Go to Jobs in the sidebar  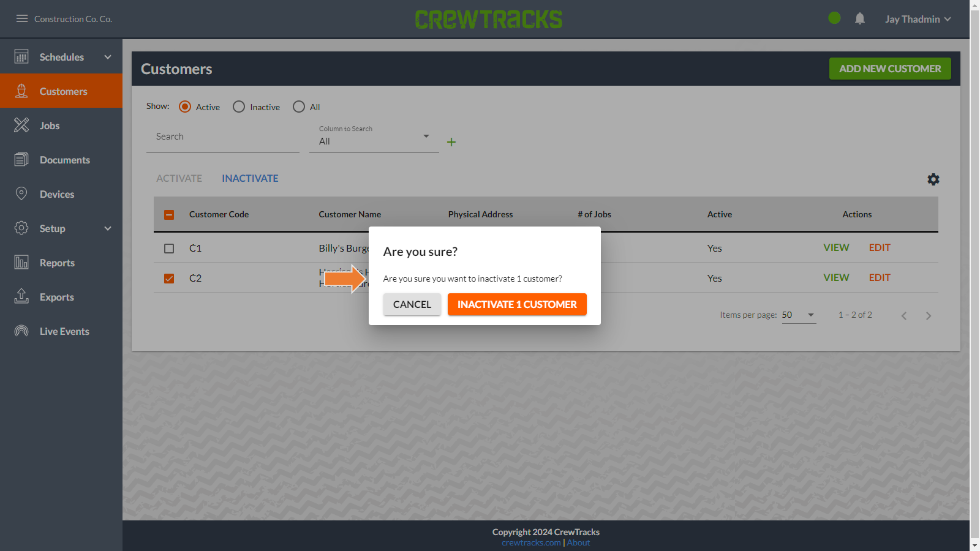click(61, 126)
